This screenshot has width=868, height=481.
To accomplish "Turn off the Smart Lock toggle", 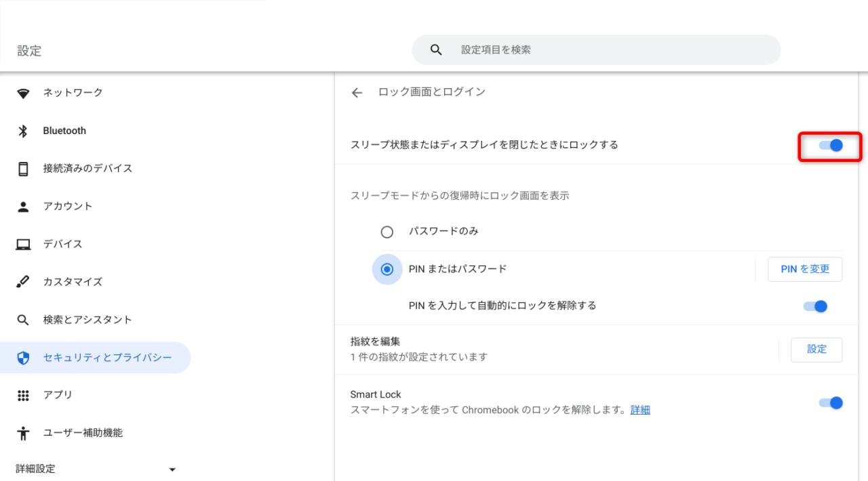I will click(831, 403).
